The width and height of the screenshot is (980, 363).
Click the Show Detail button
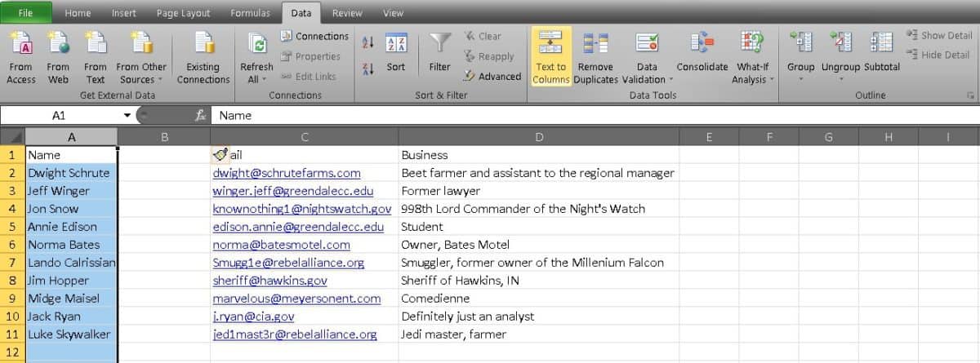click(938, 36)
